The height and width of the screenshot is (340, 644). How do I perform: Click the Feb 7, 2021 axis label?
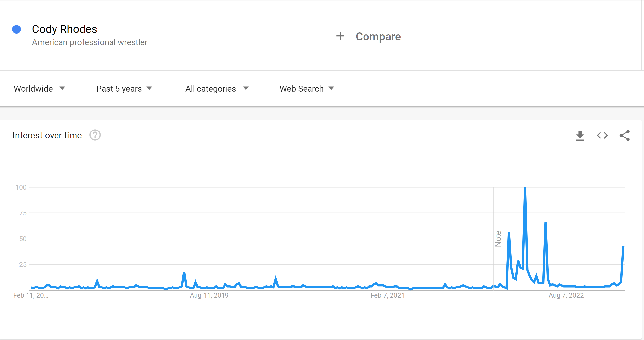click(x=387, y=295)
